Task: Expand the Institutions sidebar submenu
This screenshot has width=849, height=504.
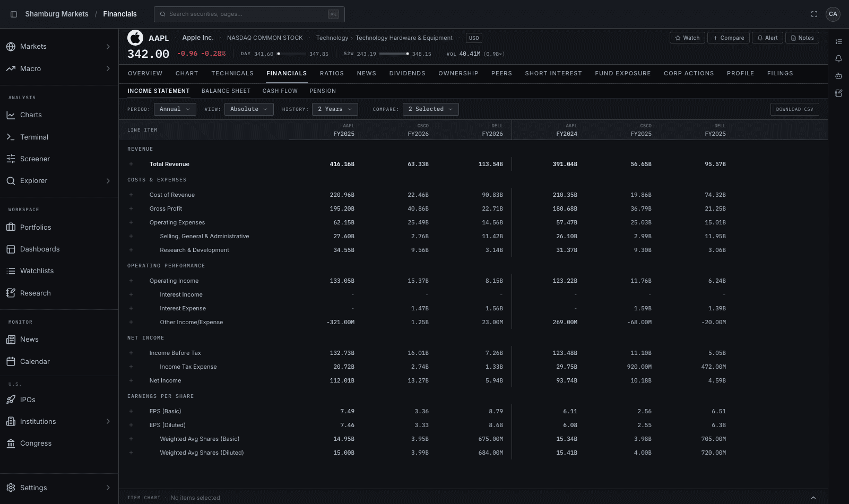Action: [108, 422]
